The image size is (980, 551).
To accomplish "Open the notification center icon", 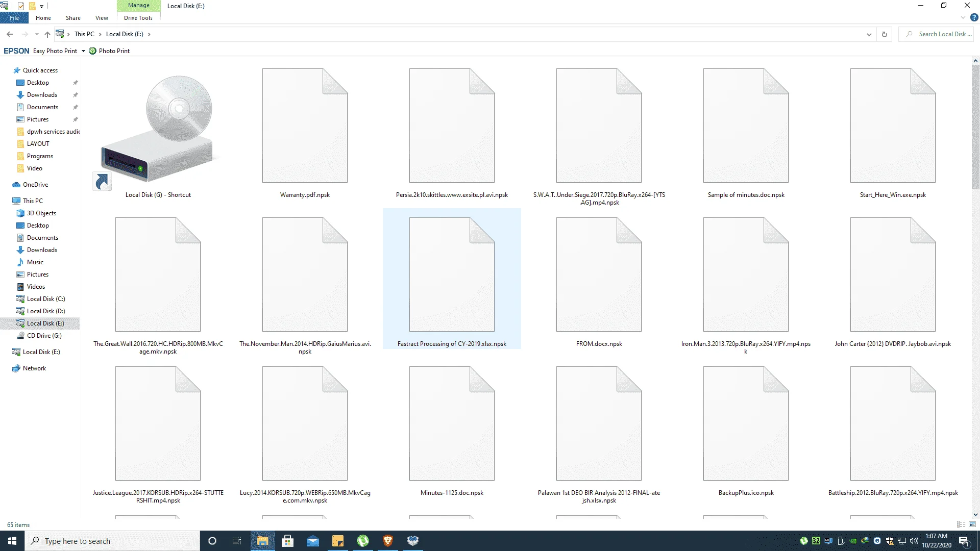I will (x=964, y=541).
